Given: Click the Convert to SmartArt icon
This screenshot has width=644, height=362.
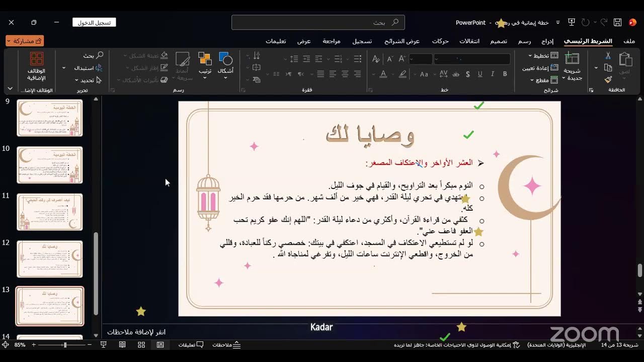Looking at the screenshot, I should click(257, 79).
